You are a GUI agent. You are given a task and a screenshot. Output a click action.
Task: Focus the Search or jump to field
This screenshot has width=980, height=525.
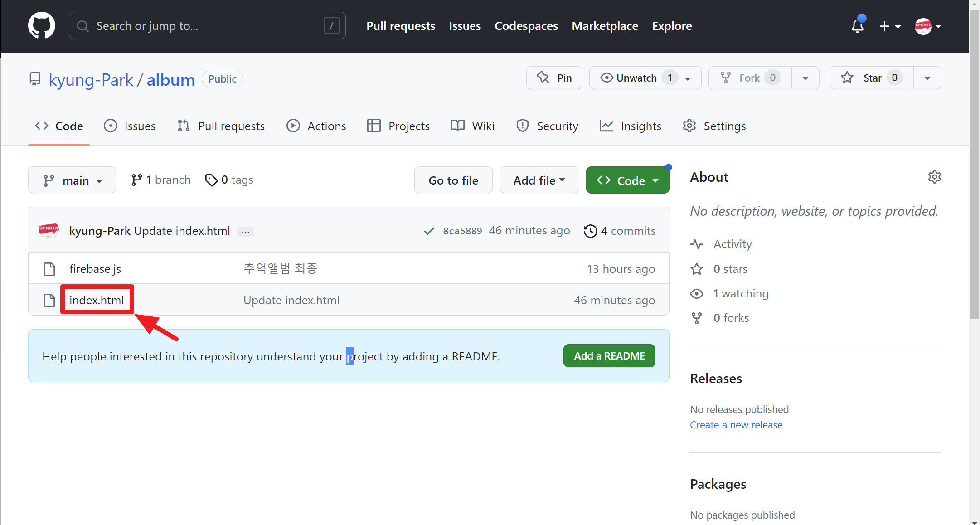(x=207, y=26)
